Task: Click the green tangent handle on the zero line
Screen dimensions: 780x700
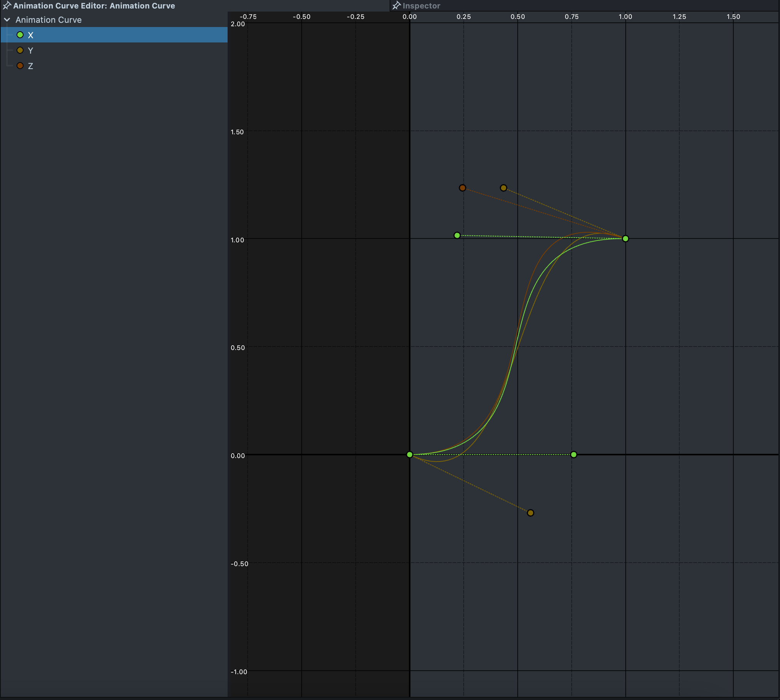Action: (x=574, y=455)
